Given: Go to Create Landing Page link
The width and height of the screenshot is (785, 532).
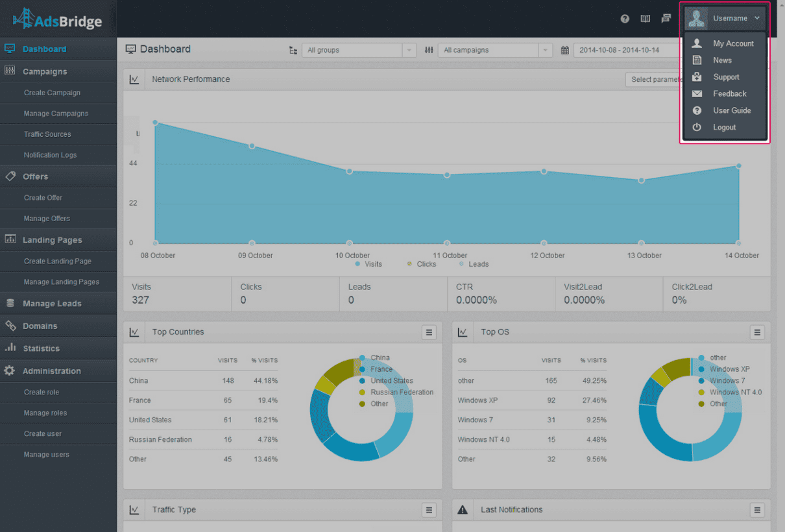Looking at the screenshot, I should [x=58, y=261].
